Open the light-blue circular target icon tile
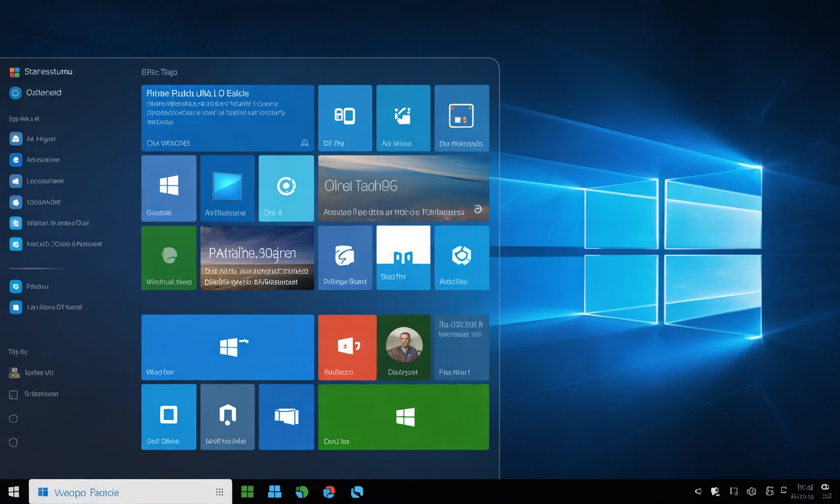840x504 pixels. (x=286, y=188)
